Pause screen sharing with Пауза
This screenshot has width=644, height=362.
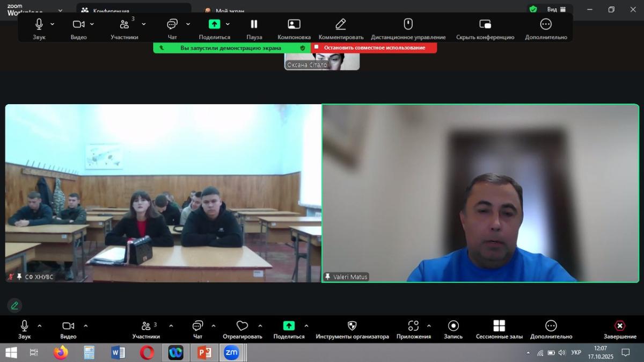[254, 28]
